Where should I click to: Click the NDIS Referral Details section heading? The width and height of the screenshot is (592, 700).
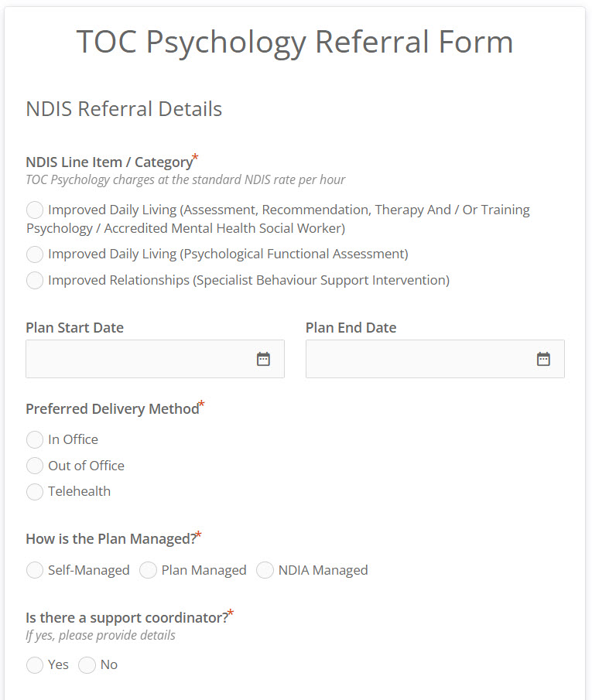click(x=123, y=109)
